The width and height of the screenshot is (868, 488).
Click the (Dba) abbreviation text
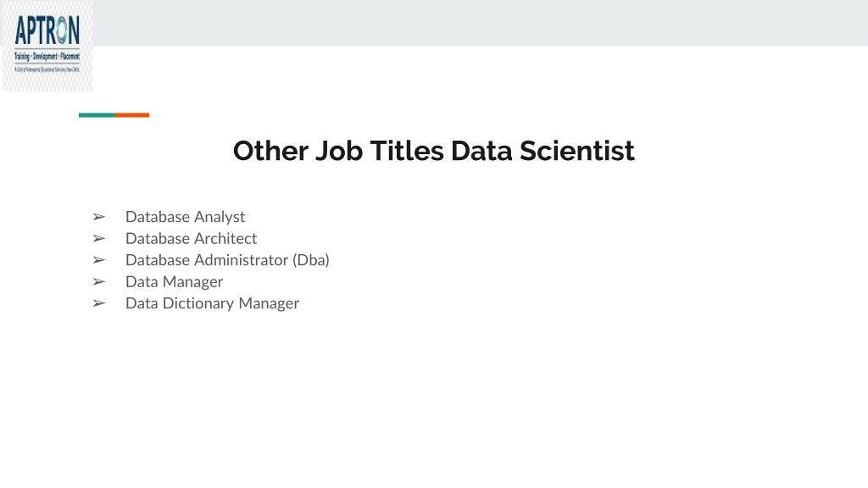311,260
